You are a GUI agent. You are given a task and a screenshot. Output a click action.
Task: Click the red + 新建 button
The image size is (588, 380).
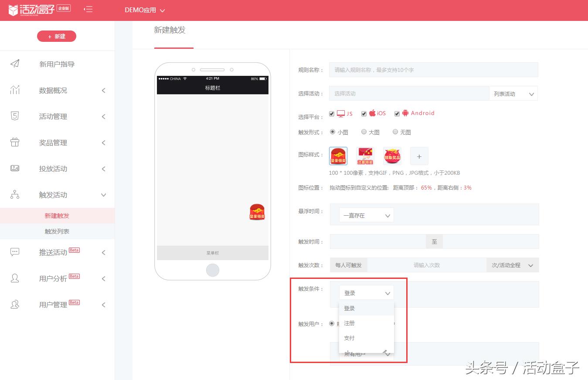pos(57,36)
